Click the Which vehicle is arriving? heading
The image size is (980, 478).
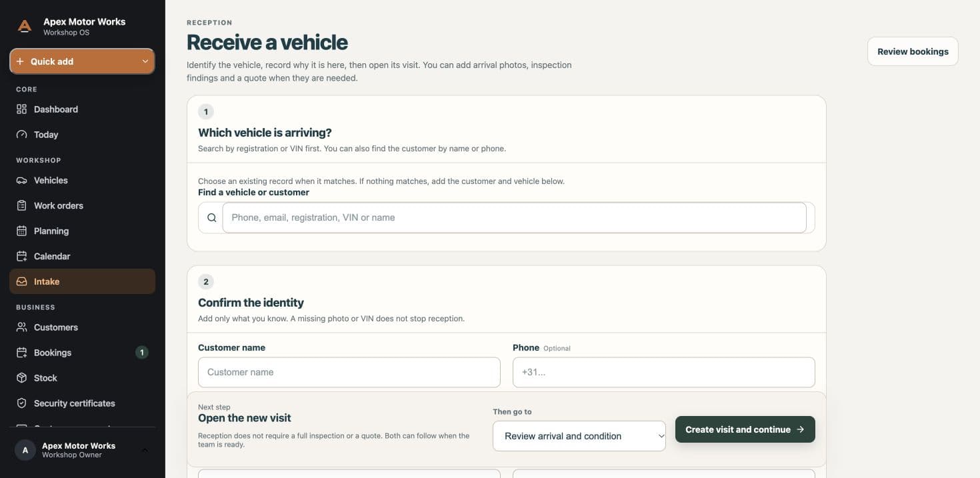(265, 133)
